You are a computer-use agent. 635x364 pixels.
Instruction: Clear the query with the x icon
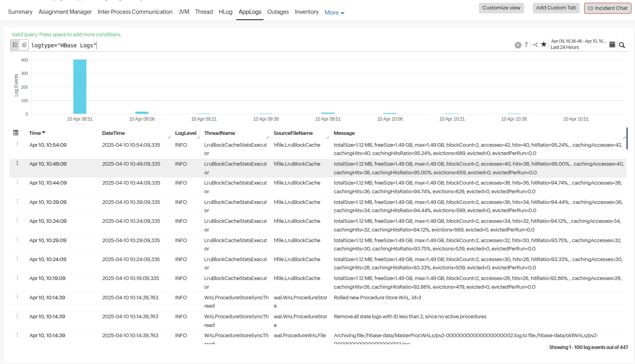coord(518,45)
